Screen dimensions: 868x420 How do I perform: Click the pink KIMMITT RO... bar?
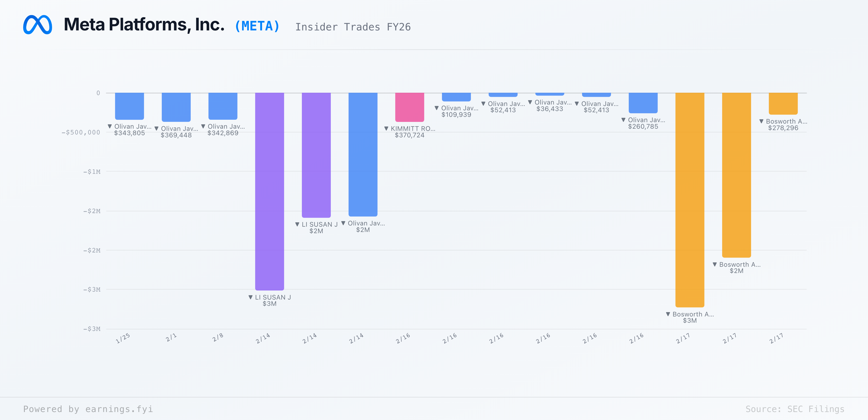409,107
